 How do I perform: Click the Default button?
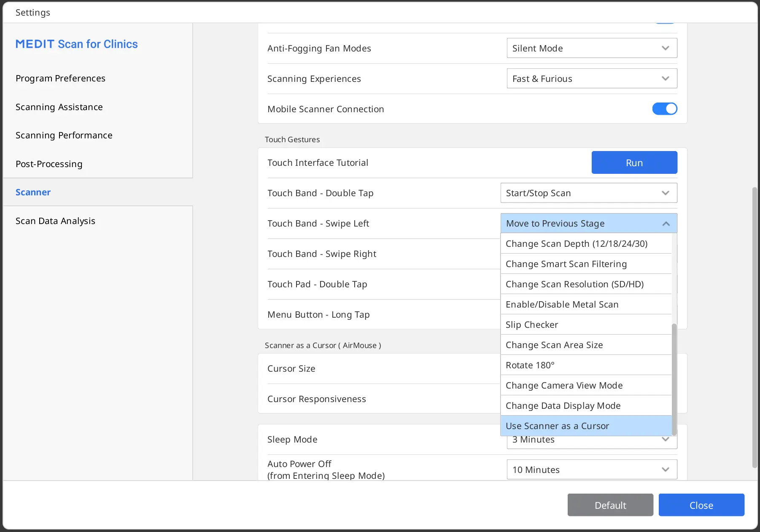610,505
